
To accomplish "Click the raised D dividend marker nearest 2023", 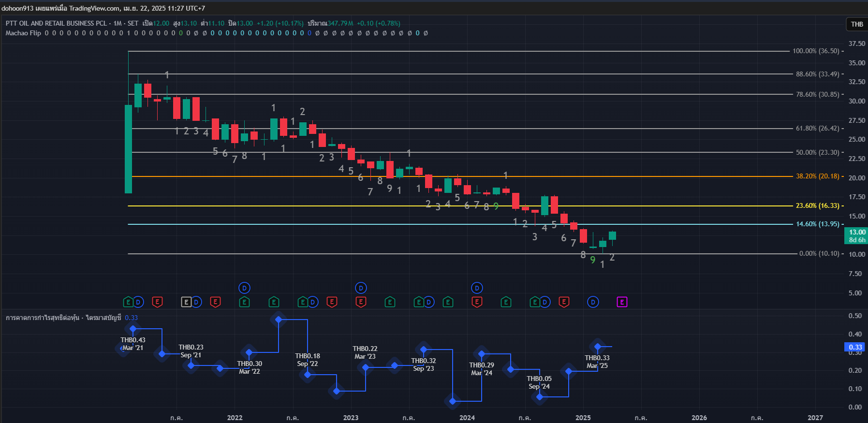I will [361, 288].
